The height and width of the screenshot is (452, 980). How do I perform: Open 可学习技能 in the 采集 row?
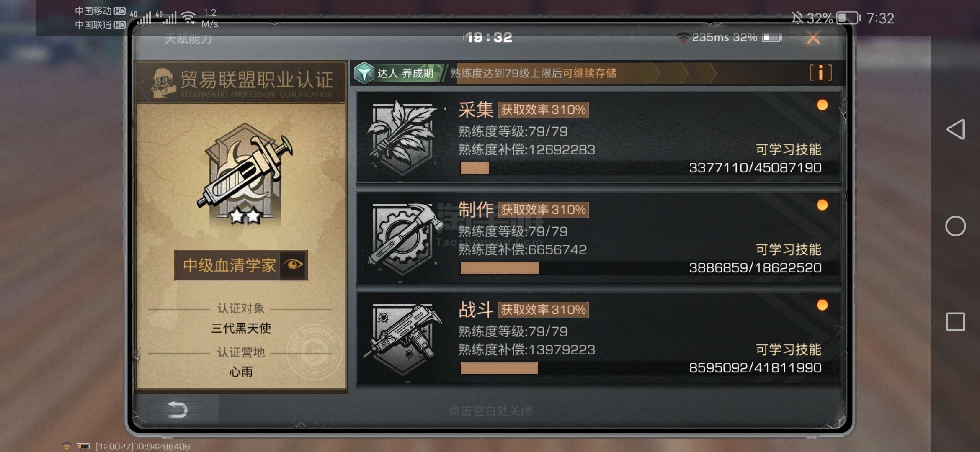(x=788, y=149)
